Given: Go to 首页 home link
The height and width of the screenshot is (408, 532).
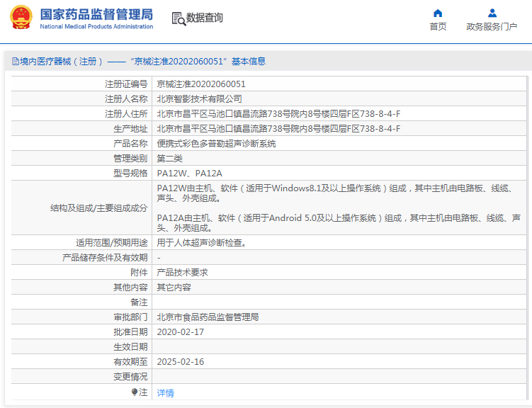Looking at the screenshot, I should pyautogui.click(x=438, y=26).
